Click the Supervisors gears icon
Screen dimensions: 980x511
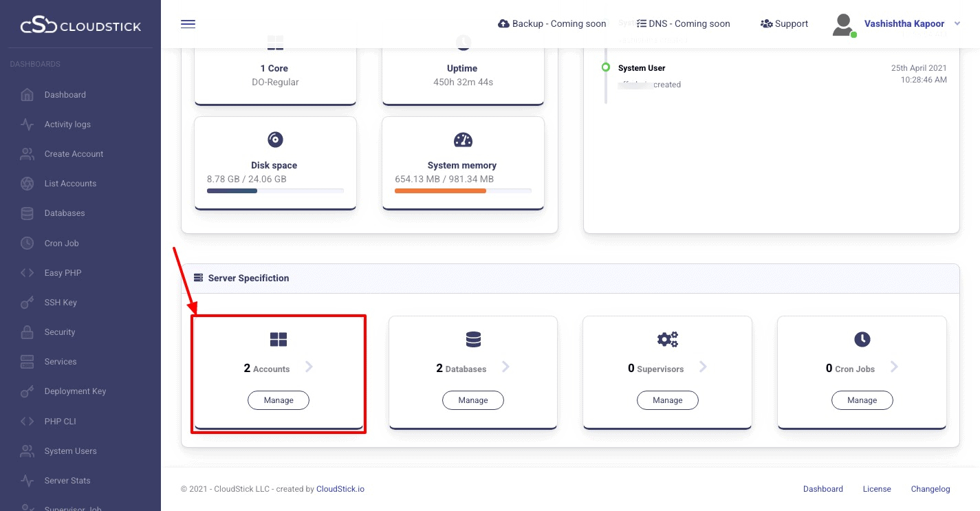[667, 339]
